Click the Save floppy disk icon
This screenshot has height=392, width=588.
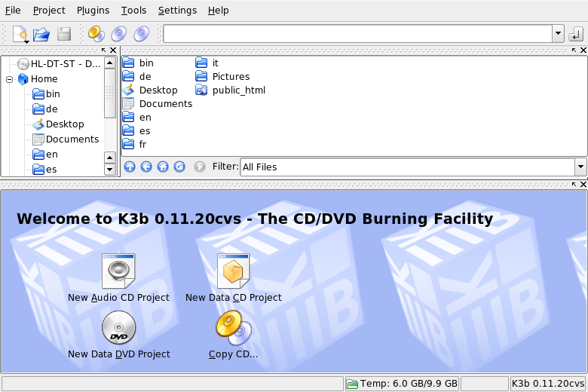[x=64, y=34]
